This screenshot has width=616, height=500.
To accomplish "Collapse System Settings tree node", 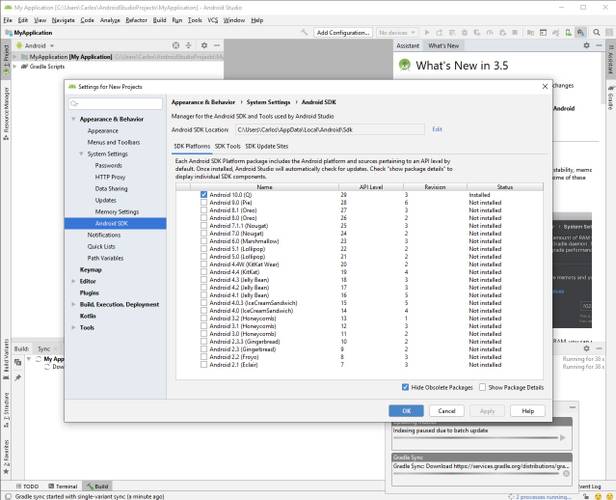I will point(81,154).
